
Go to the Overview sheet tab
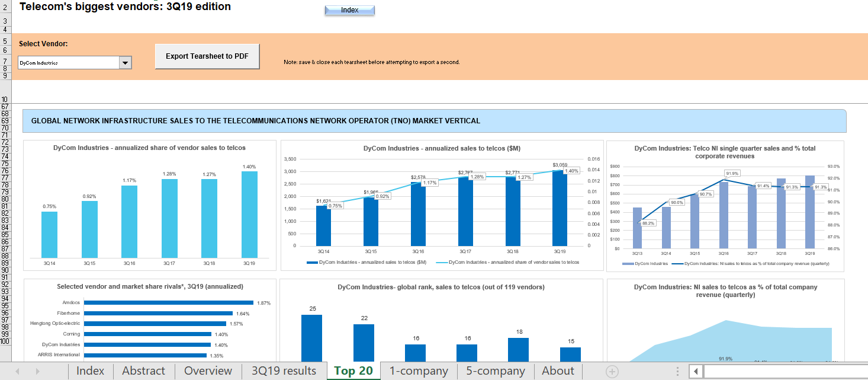pos(208,371)
